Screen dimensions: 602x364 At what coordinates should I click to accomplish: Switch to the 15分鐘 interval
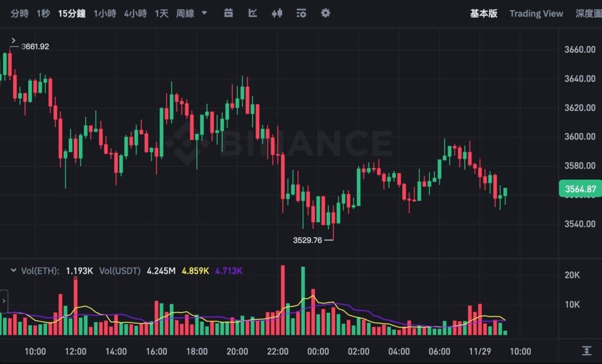coord(72,13)
